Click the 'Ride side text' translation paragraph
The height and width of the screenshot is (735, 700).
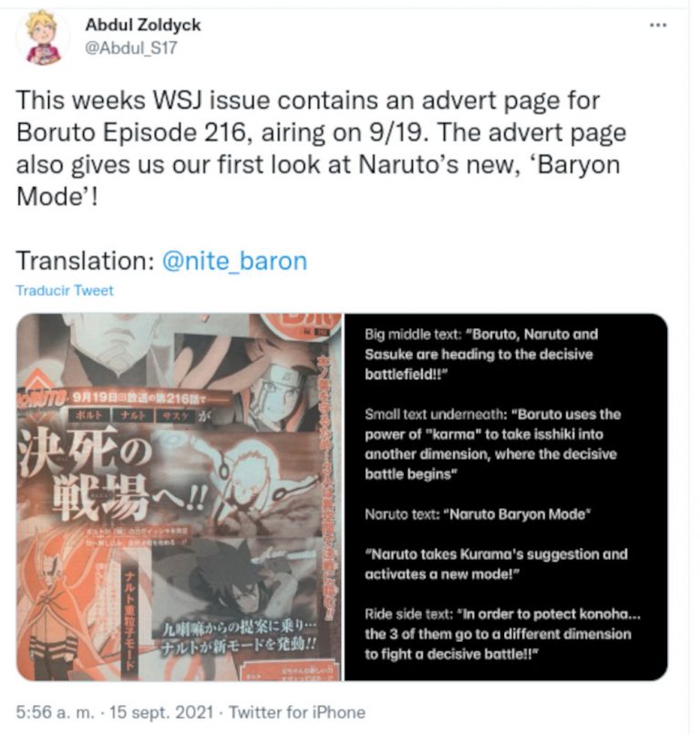point(502,634)
